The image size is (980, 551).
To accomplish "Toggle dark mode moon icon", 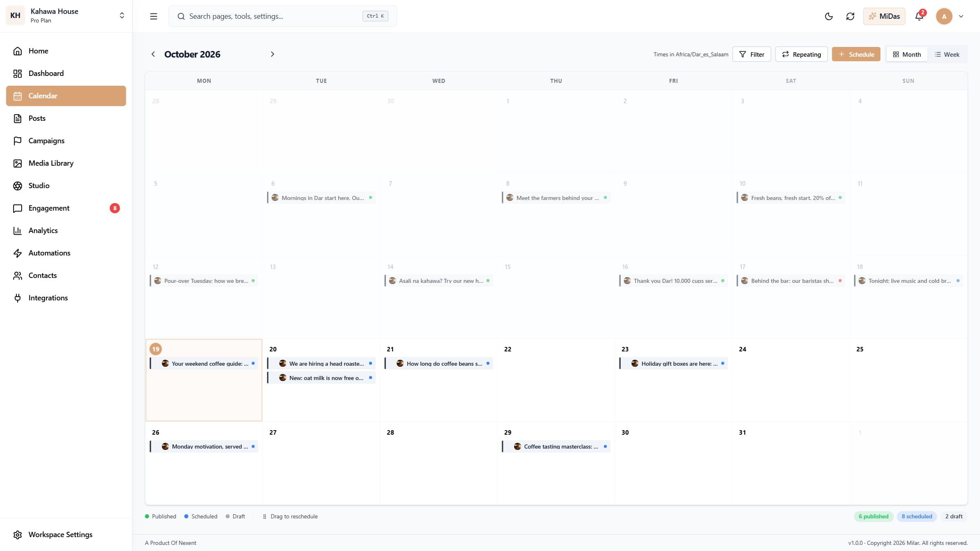I will coord(829,16).
